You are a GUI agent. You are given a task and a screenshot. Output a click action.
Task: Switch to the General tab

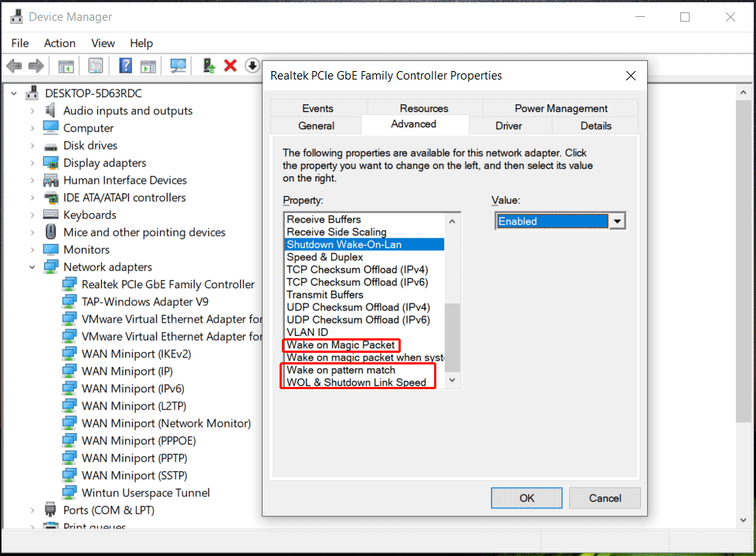click(x=316, y=125)
